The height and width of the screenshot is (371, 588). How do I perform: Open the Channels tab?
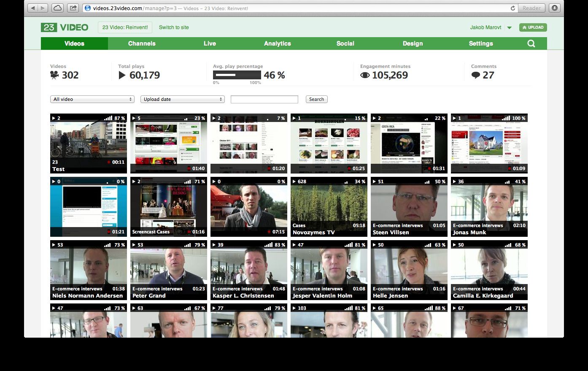(142, 43)
